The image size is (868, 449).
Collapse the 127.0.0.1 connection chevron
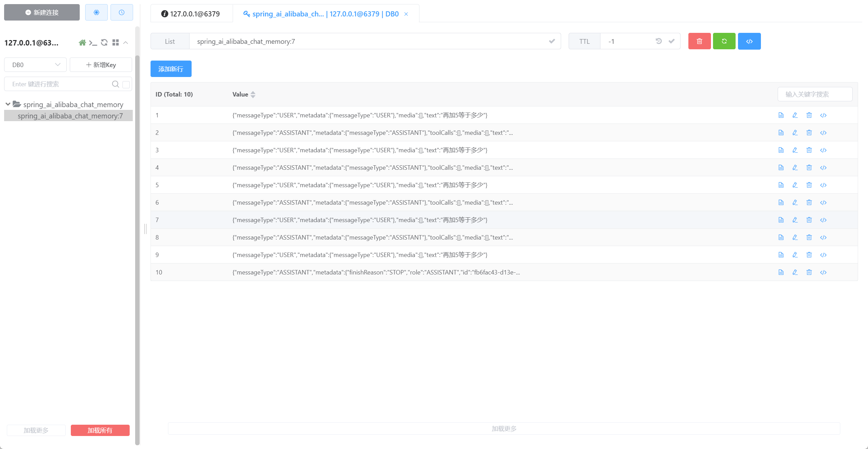coord(126,42)
